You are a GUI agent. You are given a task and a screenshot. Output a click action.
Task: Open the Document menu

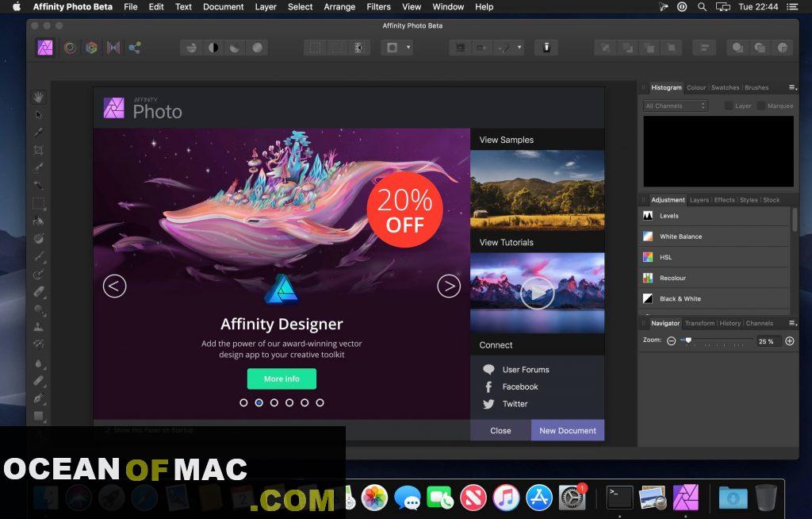pyautogui.click(x=223, y=6)
